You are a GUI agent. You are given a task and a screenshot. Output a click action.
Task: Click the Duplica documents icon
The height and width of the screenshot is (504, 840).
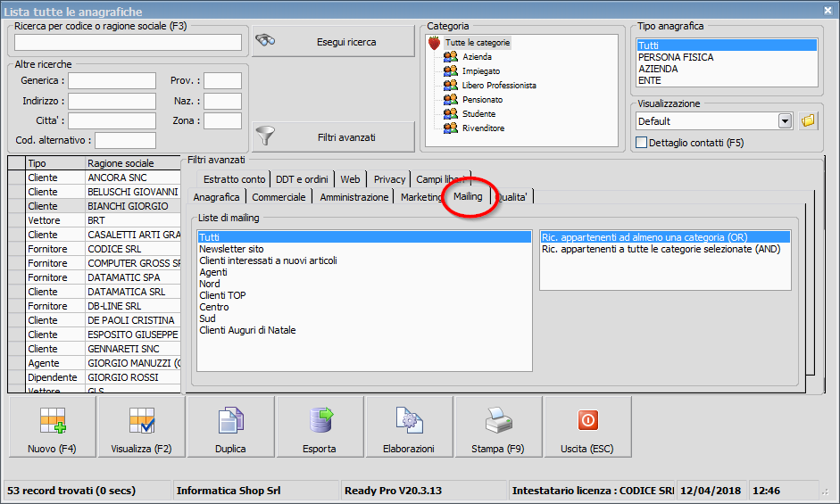point(231,420)
